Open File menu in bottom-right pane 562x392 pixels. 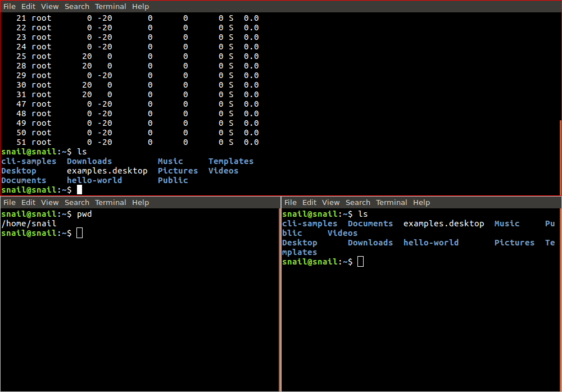point(291,203)
